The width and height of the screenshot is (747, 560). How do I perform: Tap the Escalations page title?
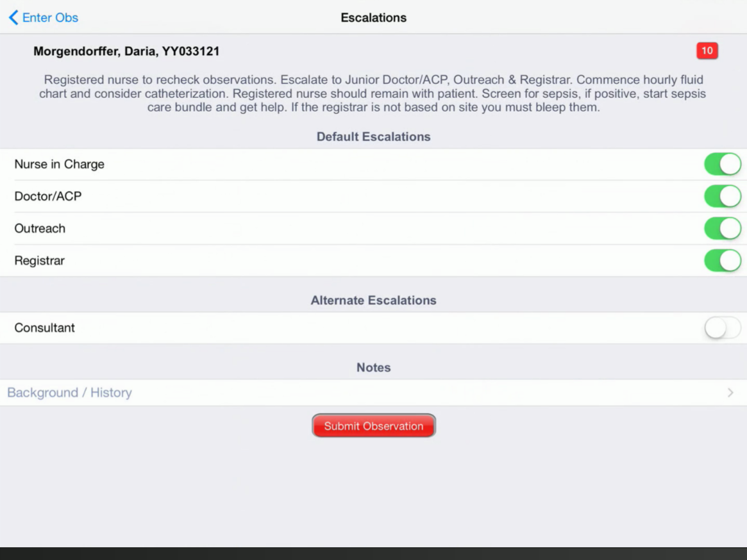point(373,18)
